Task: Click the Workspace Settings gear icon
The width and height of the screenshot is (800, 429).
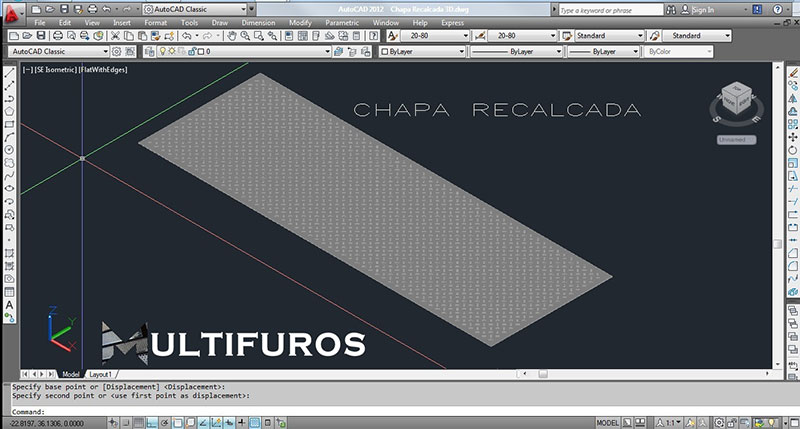Action: [x=117, y=51]
